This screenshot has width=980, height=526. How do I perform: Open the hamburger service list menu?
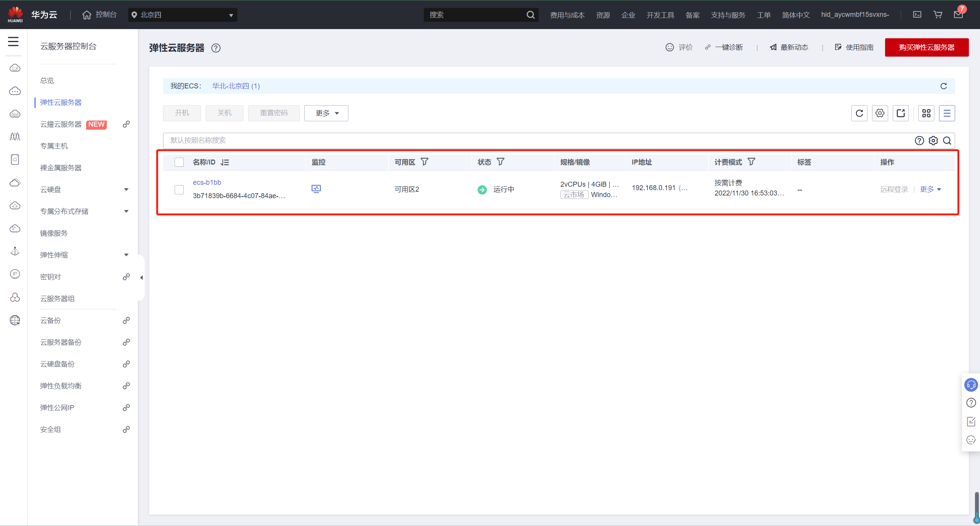point(13,41)
